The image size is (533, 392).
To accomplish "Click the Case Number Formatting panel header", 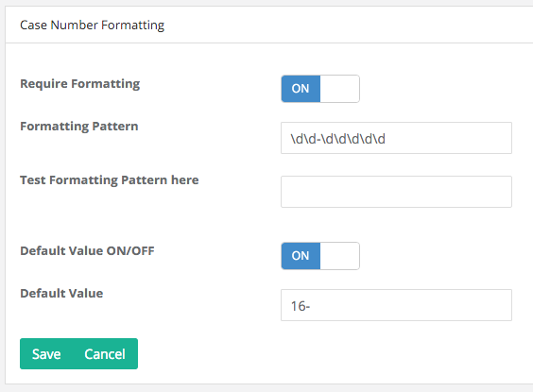I will click(92, 26).
